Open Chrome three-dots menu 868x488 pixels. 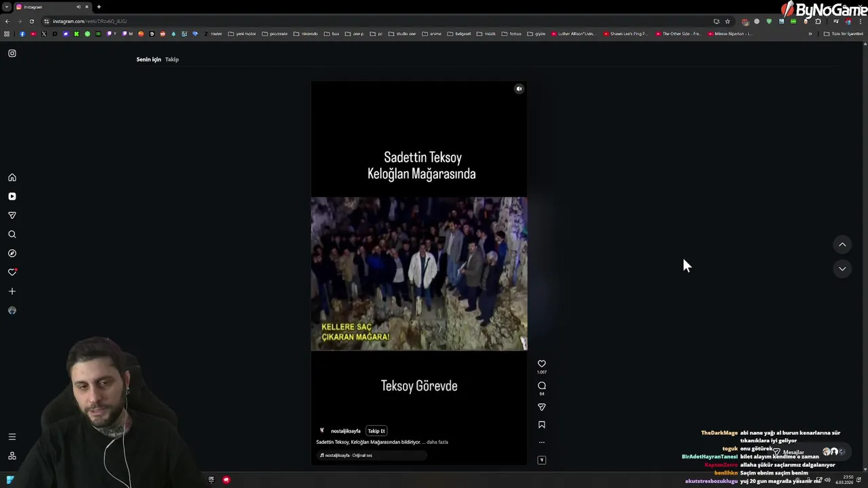(x=861, y=21)
